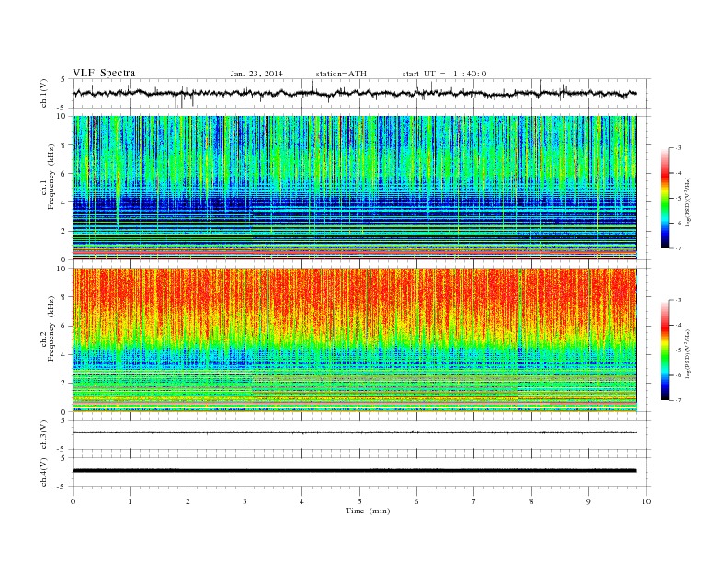Image resolution: width=728 pixels, height=563 pixels.
Task: Click the ch.1 voltage waveform trace
Action: 354,93
